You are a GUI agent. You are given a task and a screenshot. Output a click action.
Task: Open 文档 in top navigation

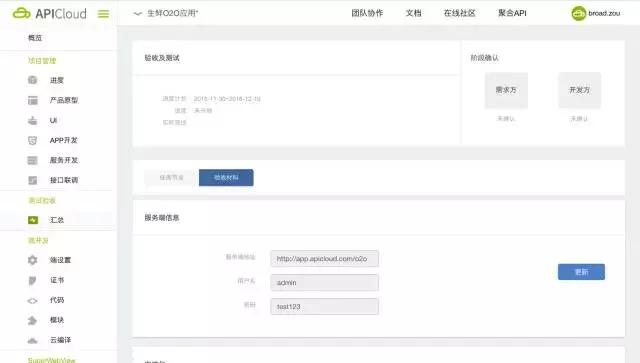point(413,13)
